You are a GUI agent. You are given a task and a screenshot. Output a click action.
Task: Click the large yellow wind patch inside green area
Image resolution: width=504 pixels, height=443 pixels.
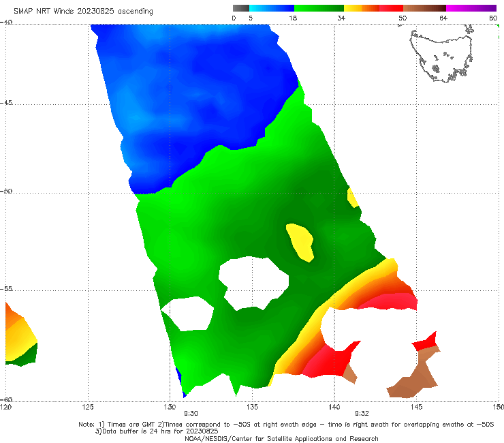[300, 242]
